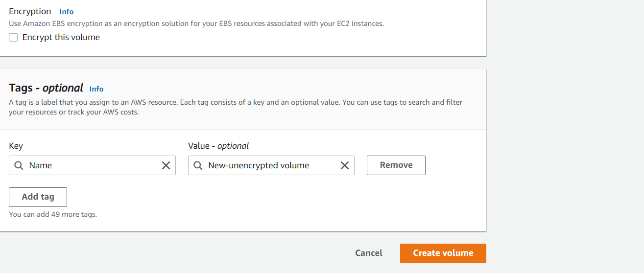Click the Encryption section heading
Screen dimensions: 644x273
click(x=30, y=11)
